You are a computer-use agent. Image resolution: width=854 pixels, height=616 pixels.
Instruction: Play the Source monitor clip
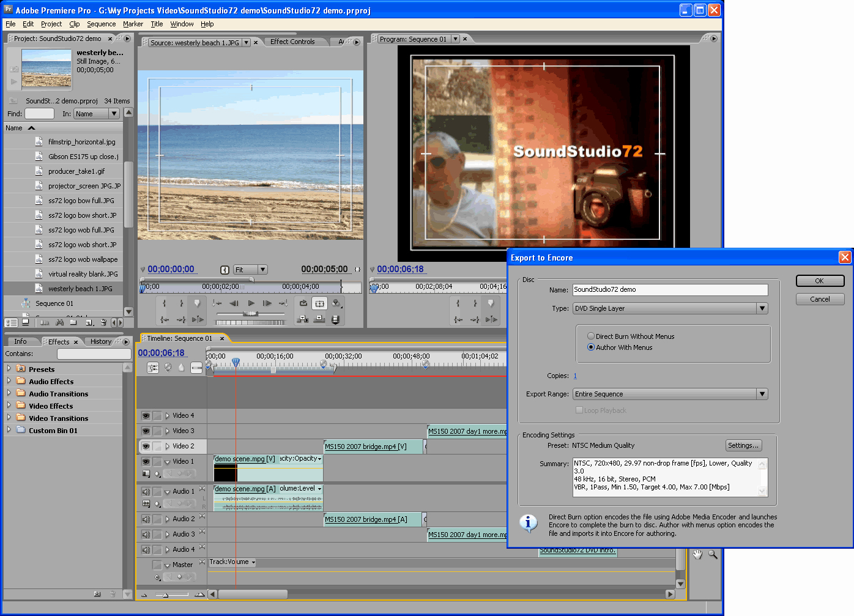[x=251, y=303]
